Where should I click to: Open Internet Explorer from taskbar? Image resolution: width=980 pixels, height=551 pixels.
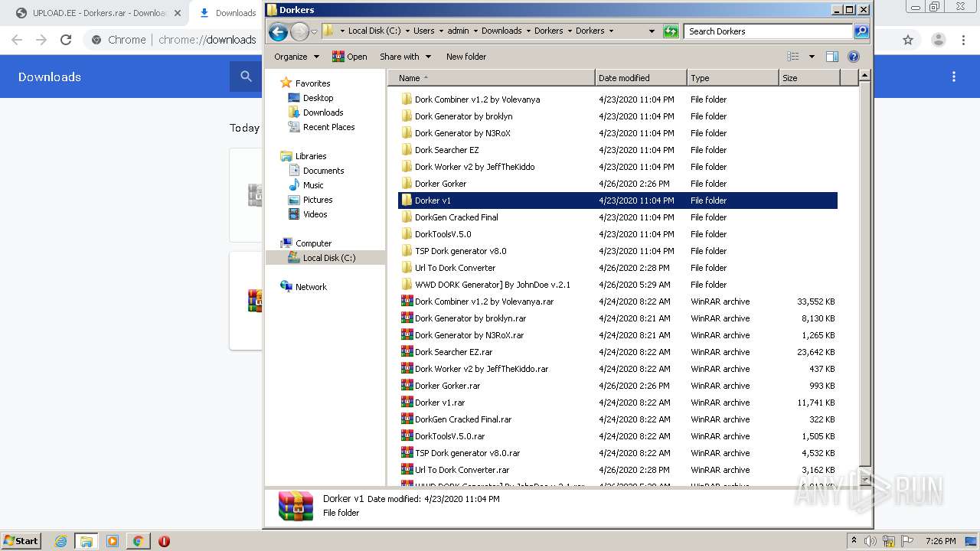(x=60, y=541)
